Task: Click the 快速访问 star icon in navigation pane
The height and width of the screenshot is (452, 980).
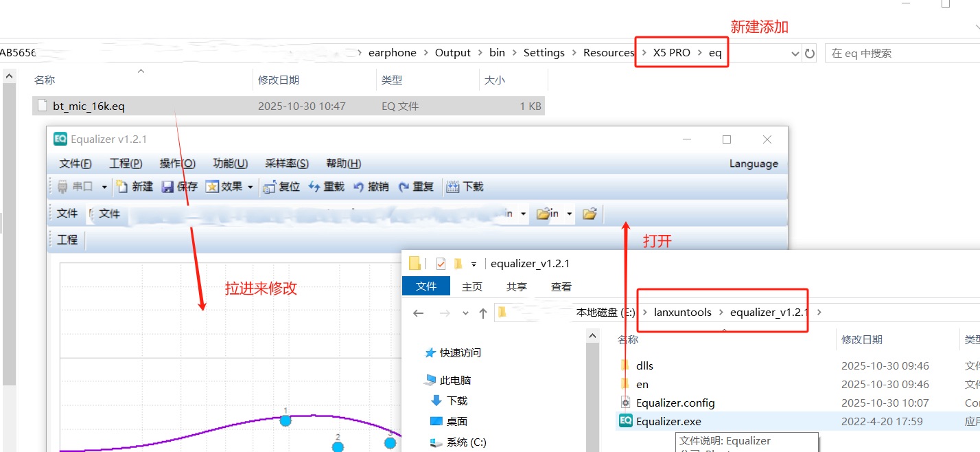Action: pos(430,352)
